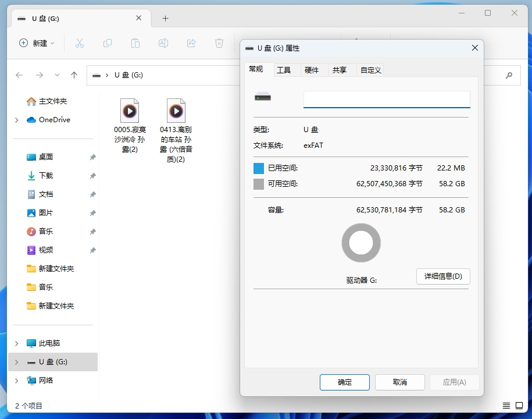Click the pin icon beside 图片
The image size is (532, 419).
click(x=92, y=213)
